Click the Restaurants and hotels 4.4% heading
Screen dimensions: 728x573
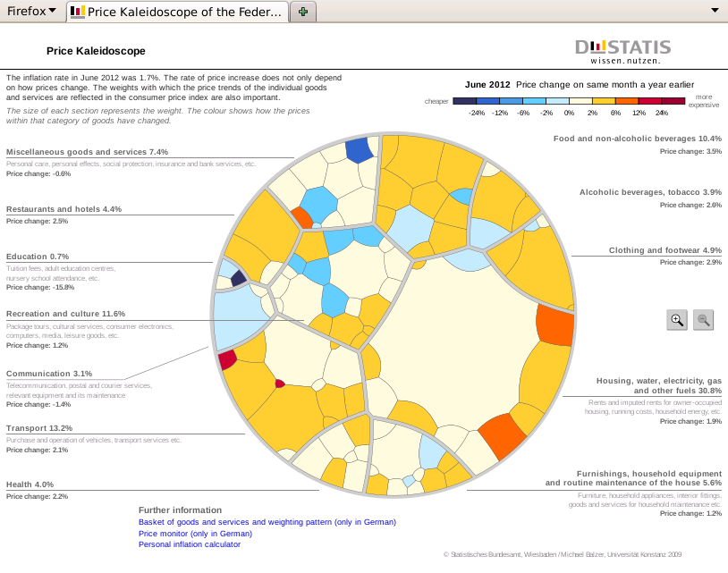[x=64, y=209]
